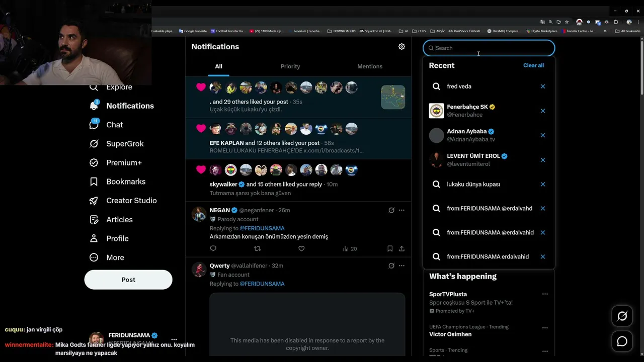644x362 pixels.
Task: Remove 'lukaku dünya kupası' from recent searches
Action: 543,185
